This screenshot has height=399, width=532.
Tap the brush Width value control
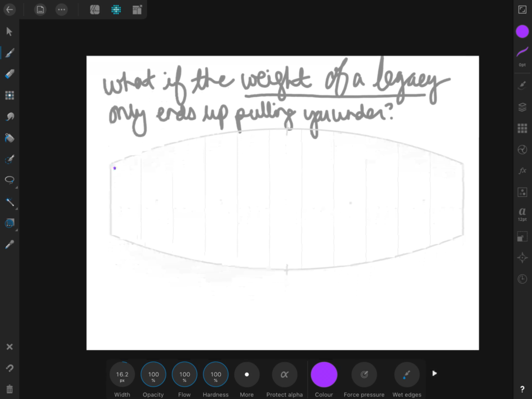(122, 375)
